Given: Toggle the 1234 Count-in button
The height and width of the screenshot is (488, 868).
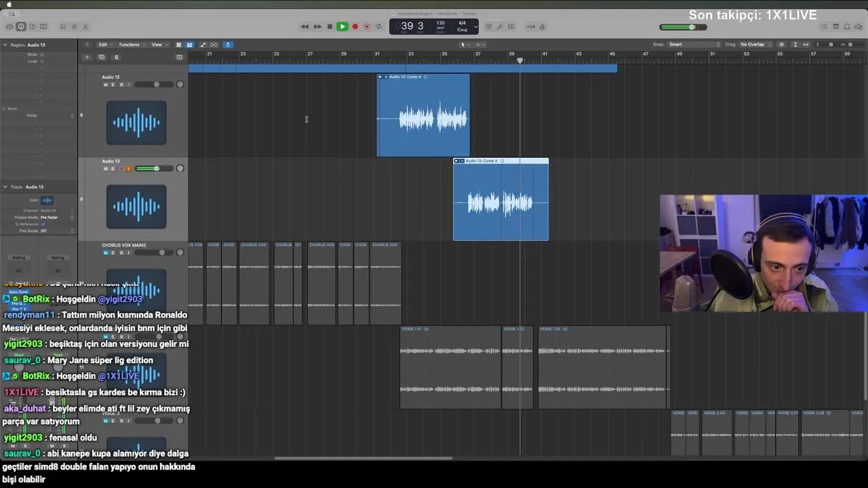Looking at the screenshot, I should click(531, 26).
